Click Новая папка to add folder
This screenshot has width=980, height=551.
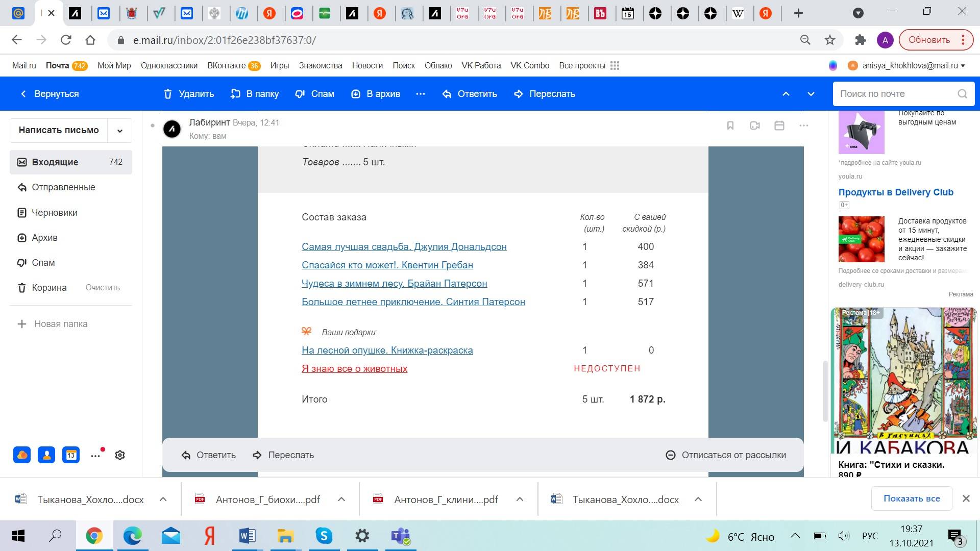53,324
